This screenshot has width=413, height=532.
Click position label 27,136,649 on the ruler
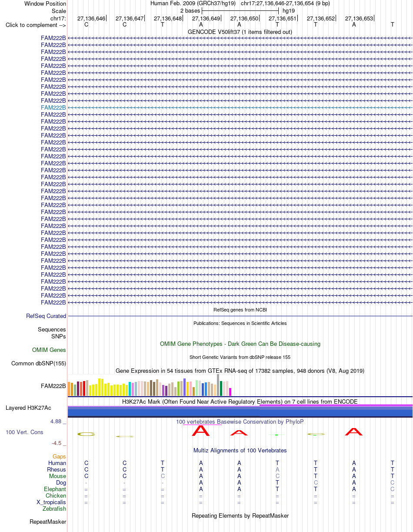pos(206,19)
